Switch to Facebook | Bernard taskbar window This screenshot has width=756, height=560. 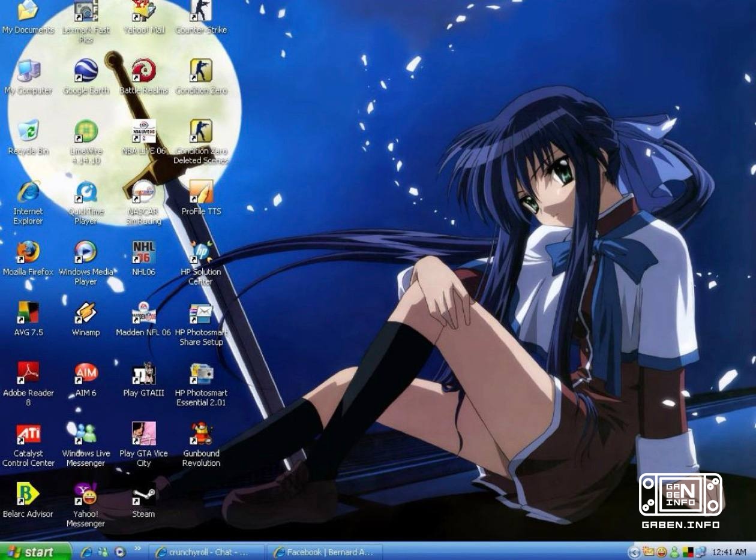point(325,552)
